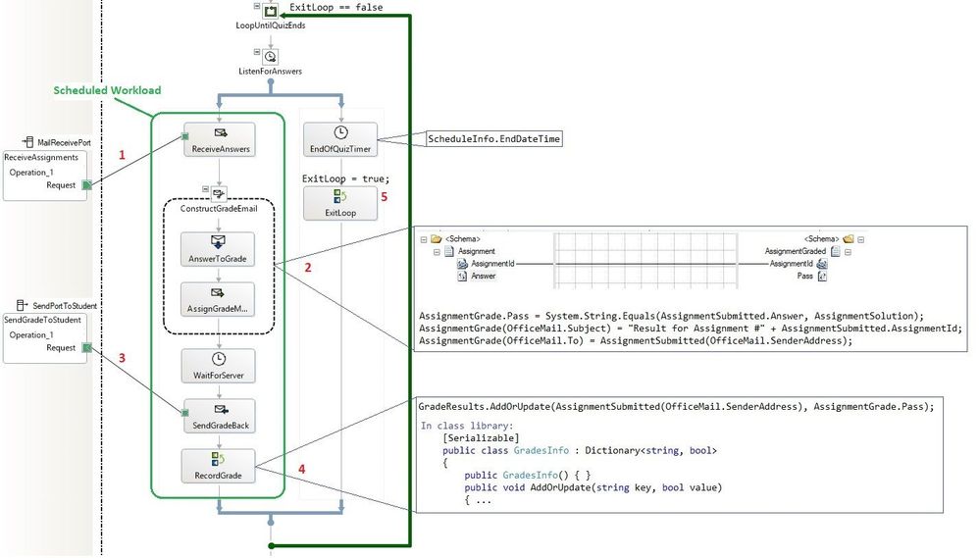Image resolution: width=980 pixels, height=558 pixels.
Task: Collapse the destination Schema root node
Action: pyautogui.click(x=860, y=239)
